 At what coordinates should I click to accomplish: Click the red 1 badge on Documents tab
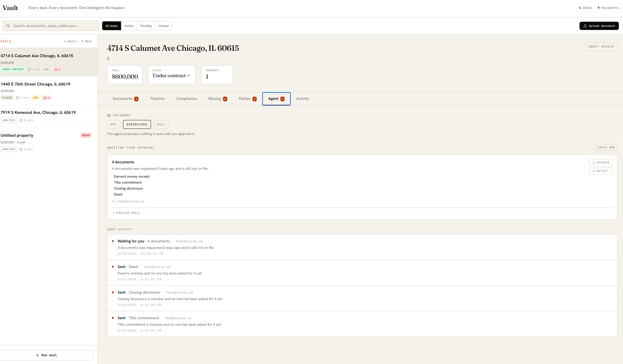(136, 99)
